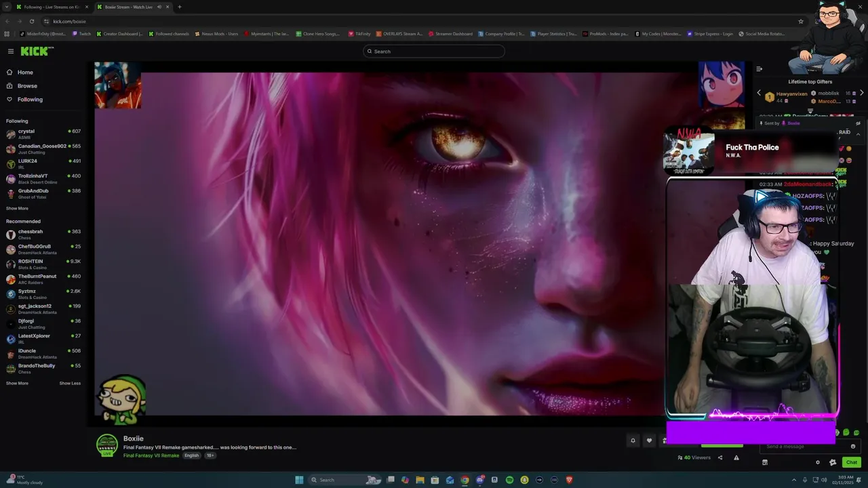868x488 pixels.
Task: Open chat identity badge icon
Action: click(833, 462)
